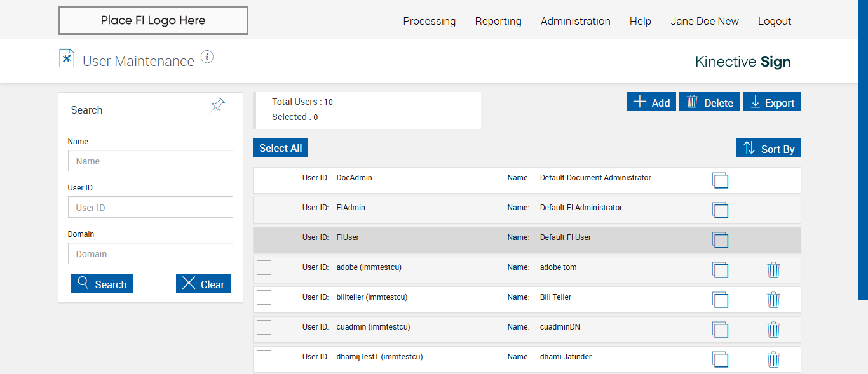868x374 pixels.
Task: Open the Processing menu
Action: pos(429,21)
